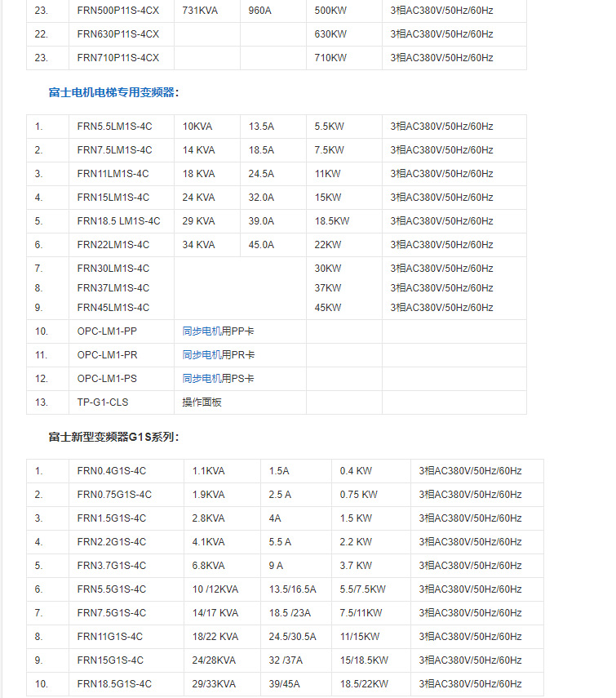The image size is (616, 698).
Task: Select model cell FRN11G1S-4C
Action: click(x=126, y=636)
